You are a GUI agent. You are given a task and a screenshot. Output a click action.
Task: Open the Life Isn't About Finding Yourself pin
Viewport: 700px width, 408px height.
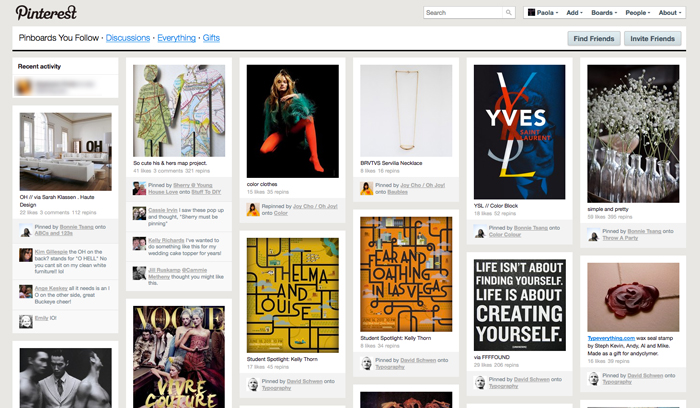pos(520,305)
